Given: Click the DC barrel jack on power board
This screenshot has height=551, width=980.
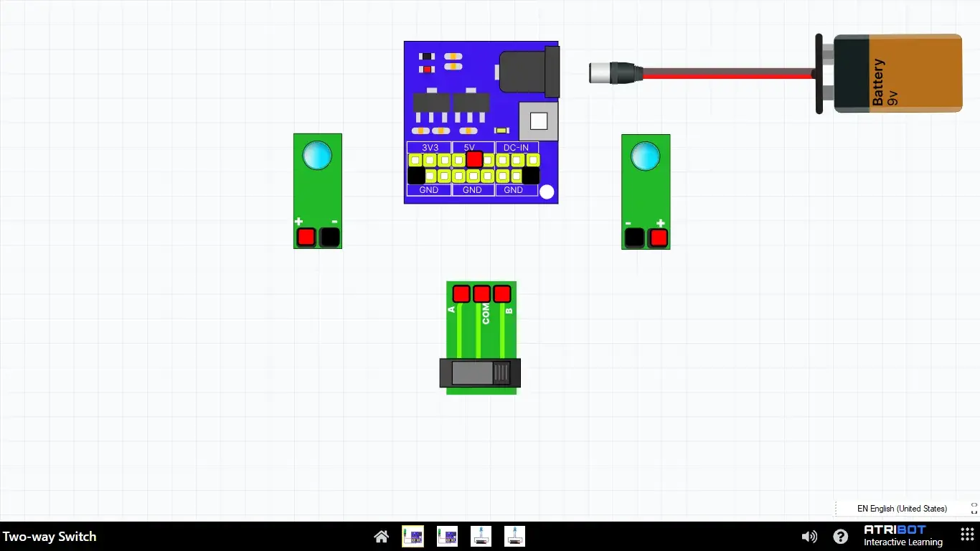Looking at the screenshot, I should tap(529, 72).
